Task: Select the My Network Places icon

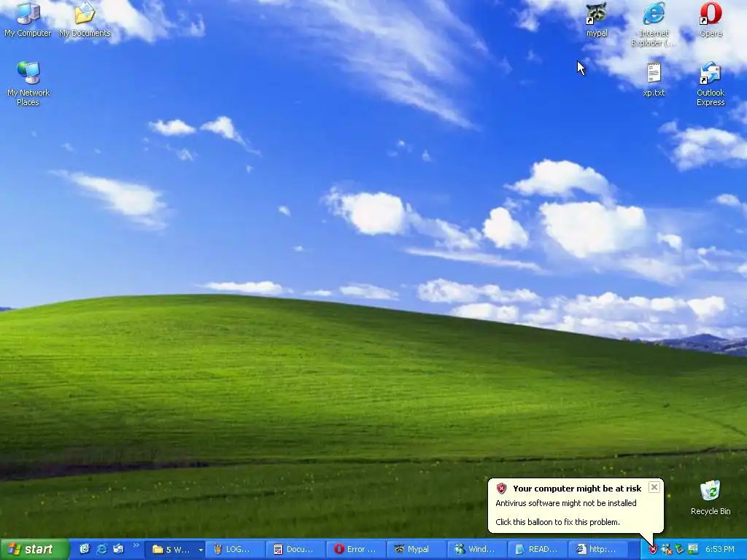Action: coord(28,83)
